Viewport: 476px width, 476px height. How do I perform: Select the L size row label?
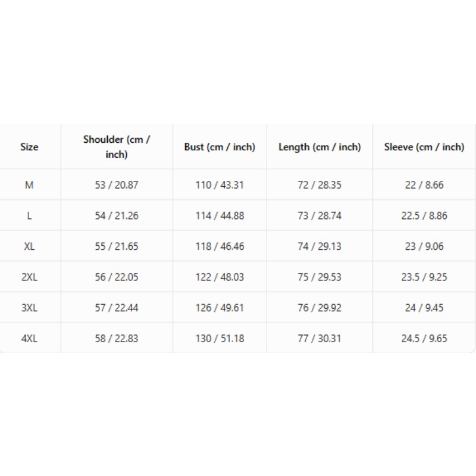pos(29,215)
